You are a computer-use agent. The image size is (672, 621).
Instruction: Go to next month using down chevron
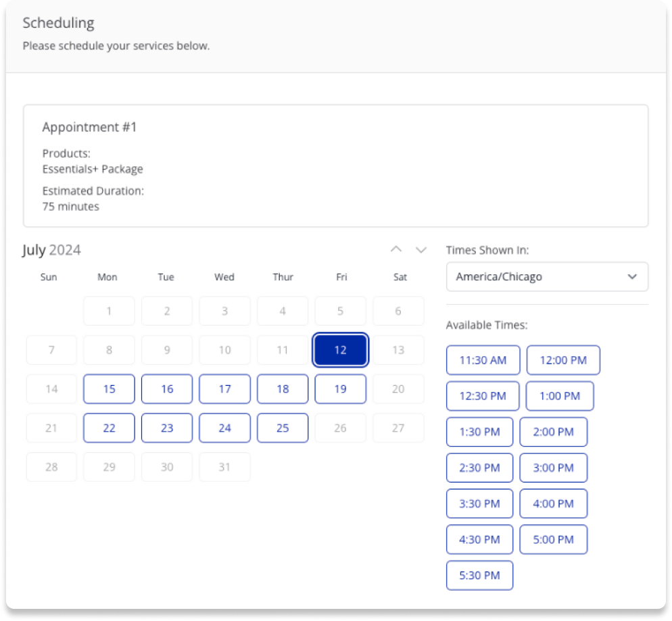421,249
